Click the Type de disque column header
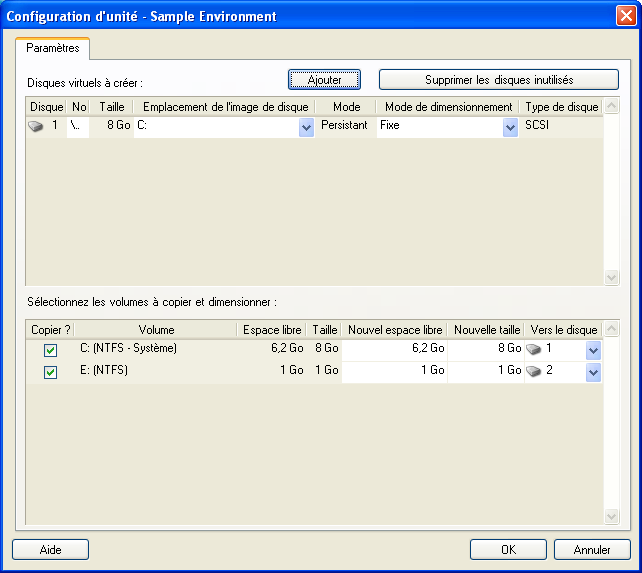 pyautogui.click(x=562, y=107)
